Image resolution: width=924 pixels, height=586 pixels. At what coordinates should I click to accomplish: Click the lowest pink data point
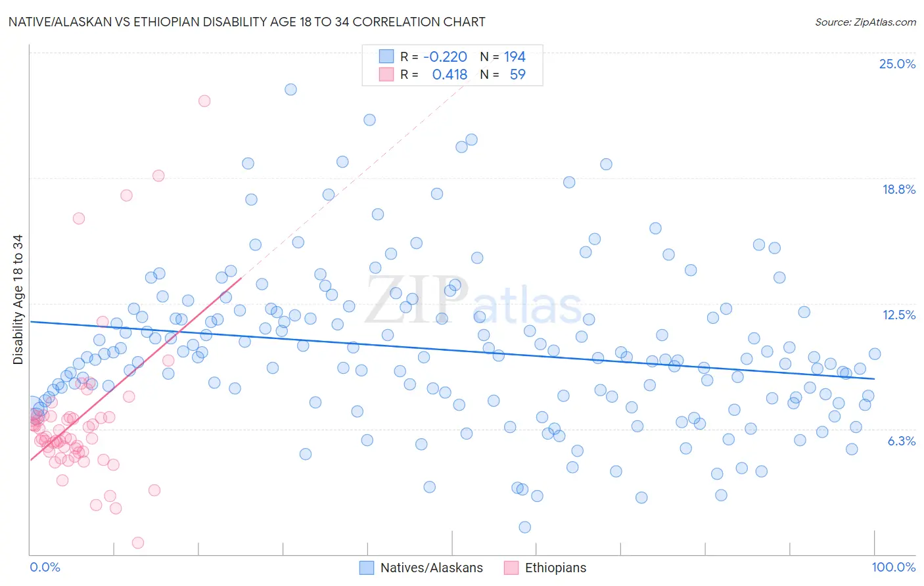point(138,543)
